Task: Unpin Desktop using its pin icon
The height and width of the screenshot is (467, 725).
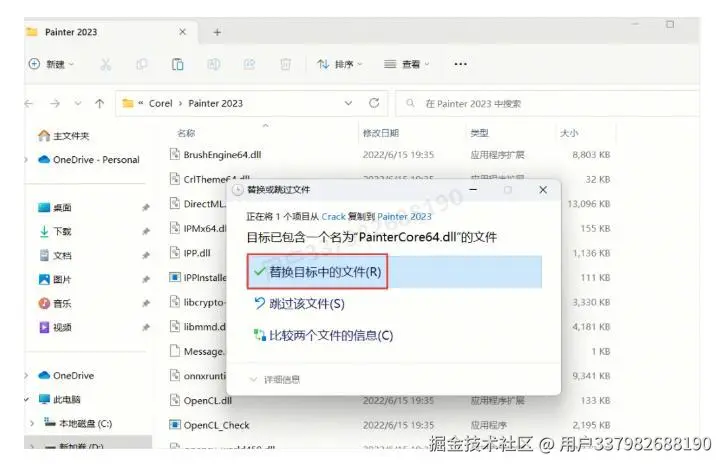Action: click(x=146, y=207)
